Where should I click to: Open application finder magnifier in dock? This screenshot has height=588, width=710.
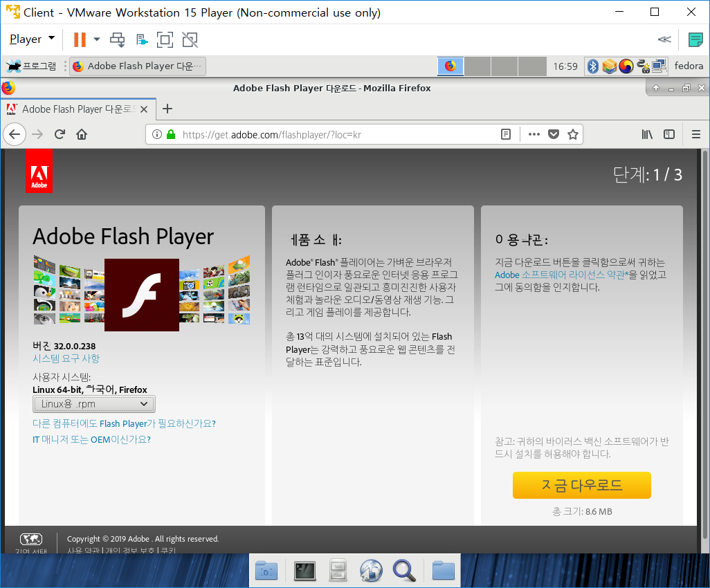(x=404, y=570)
